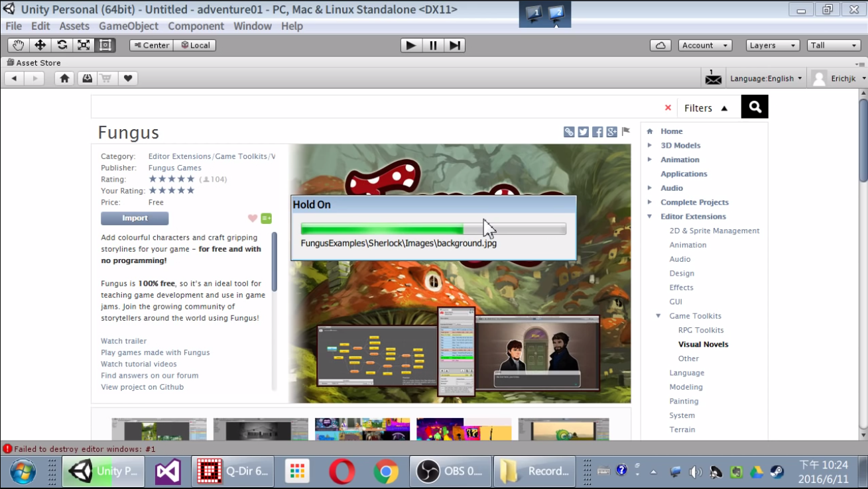Screen dimensions: 868x489
Task: Open the Watch trailer link
Action: [x=123, y=341]
